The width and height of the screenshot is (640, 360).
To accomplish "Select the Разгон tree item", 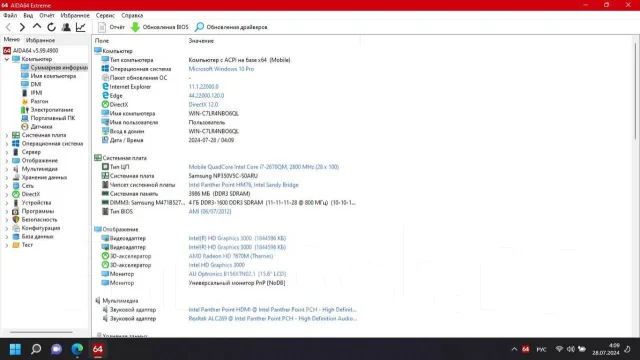I will 35,101.
